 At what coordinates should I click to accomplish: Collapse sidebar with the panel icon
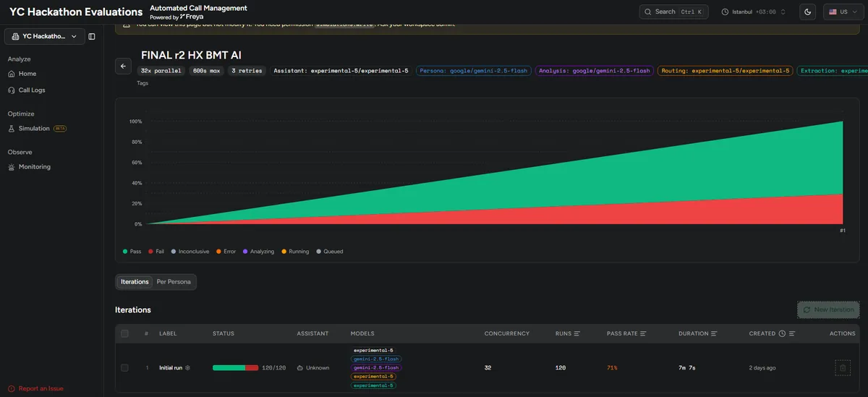click(92, 36)
